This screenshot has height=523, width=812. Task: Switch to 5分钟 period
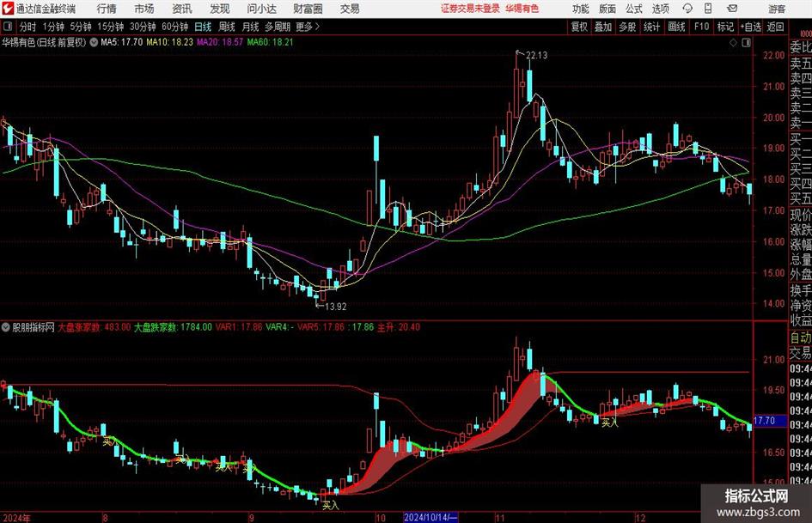coord(80,27)
